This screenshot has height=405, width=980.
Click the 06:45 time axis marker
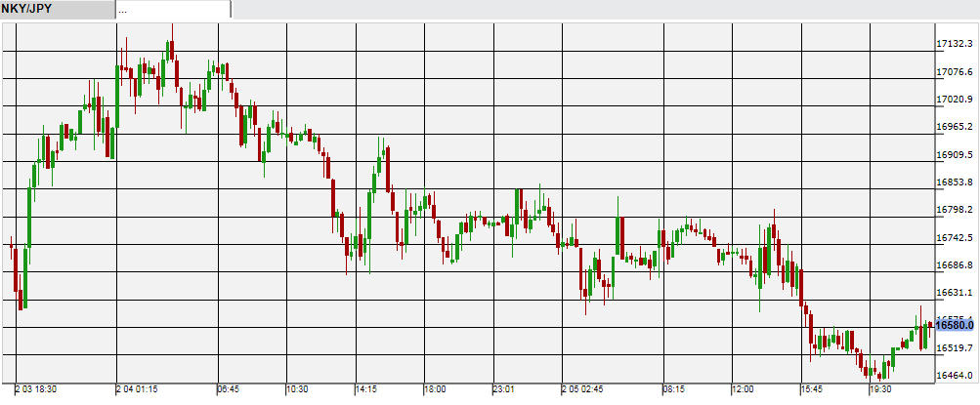click(x=228, y=389)
